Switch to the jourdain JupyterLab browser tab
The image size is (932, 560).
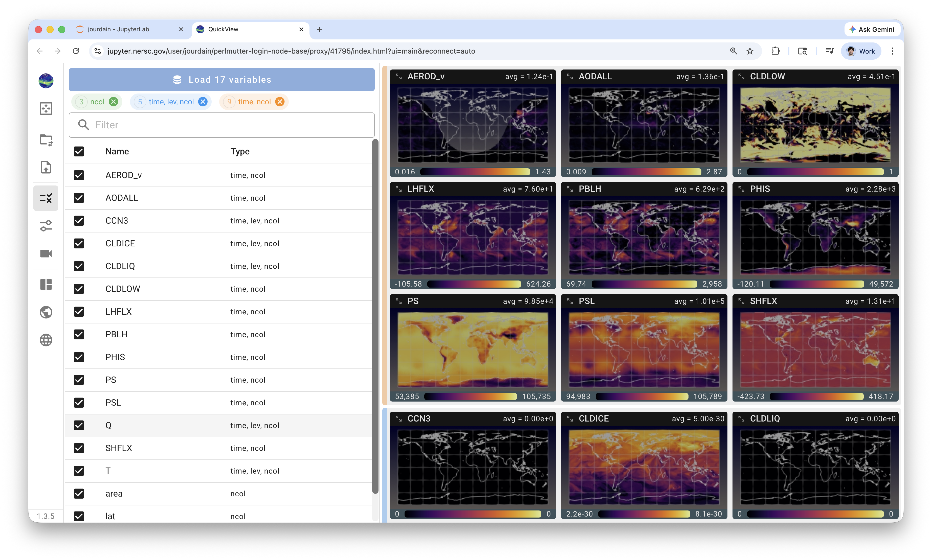coord(118,29)
